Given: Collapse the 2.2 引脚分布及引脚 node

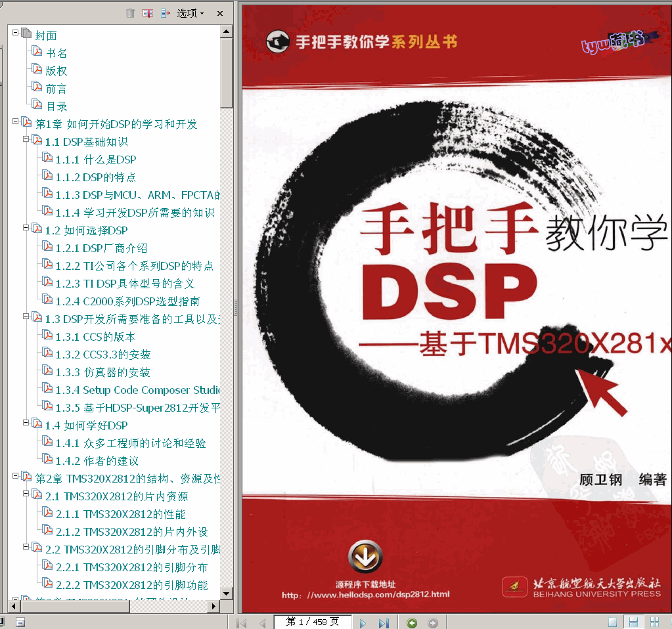Looking at the screenshot, I should 26,547.
